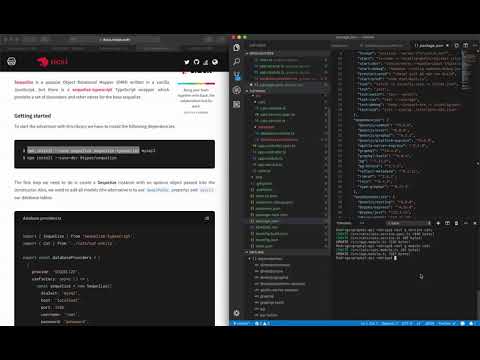Select the package.json editor tab
This screenshot has width=480, height=360.
[x=431, y=45]
